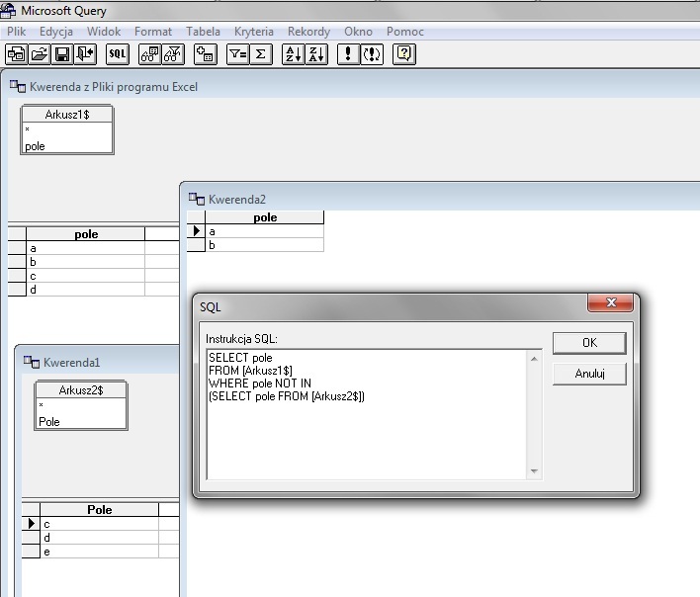Click the Cycle Through Totals sigma icon
Image resolution: width=700 pixels, height=597 pixels.
[261, 54]
